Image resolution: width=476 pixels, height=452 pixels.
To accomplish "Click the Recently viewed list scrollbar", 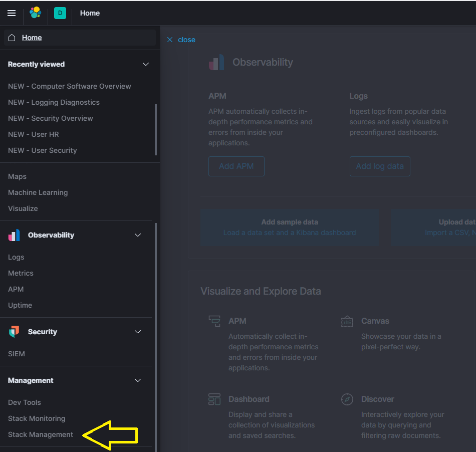I will click(x=156, y=130).
